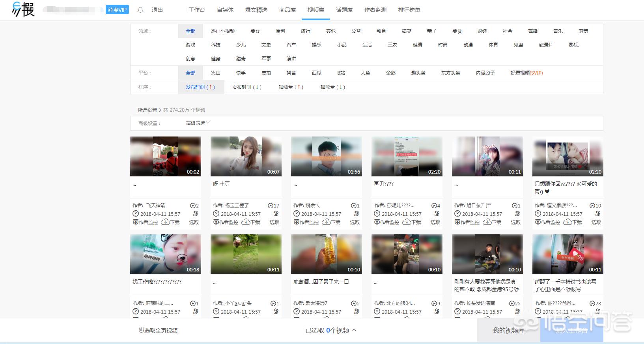Click download icon for 杨宝宝丢了 video
Screen dimensions: 644x344
(246, 222)
